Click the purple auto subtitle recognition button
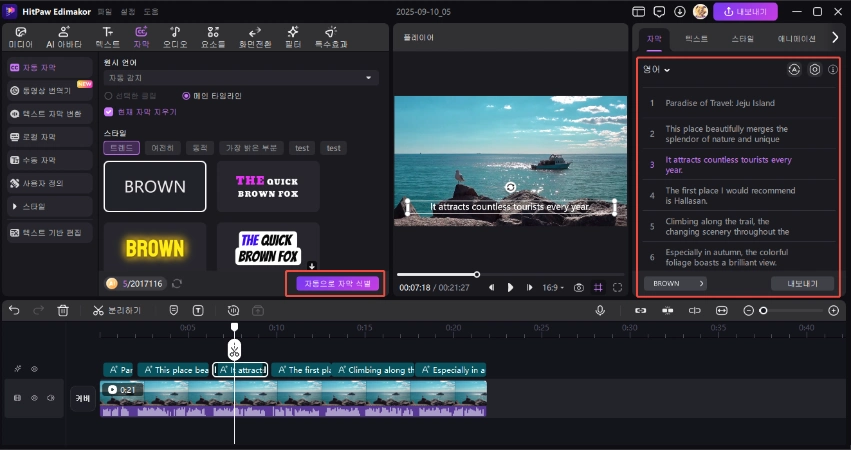 coord(337,283)
